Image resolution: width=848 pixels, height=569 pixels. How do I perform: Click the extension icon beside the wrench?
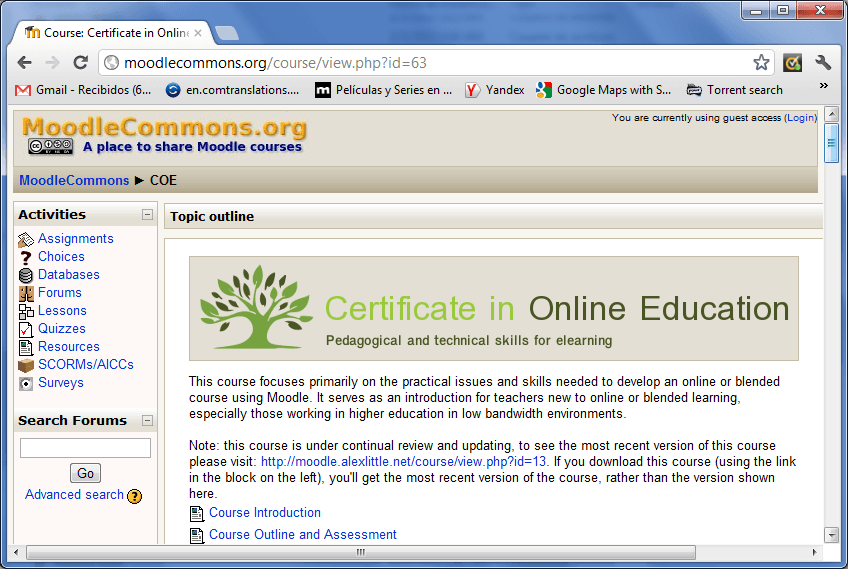tap(792, 63)
